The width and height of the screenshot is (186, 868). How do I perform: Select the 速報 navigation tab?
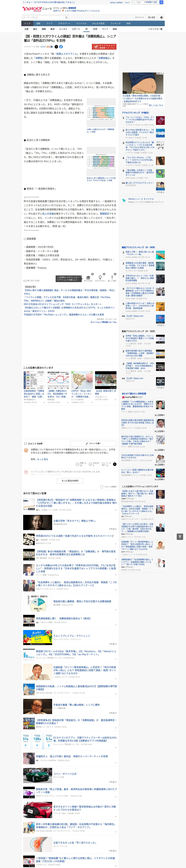point(38,24)
